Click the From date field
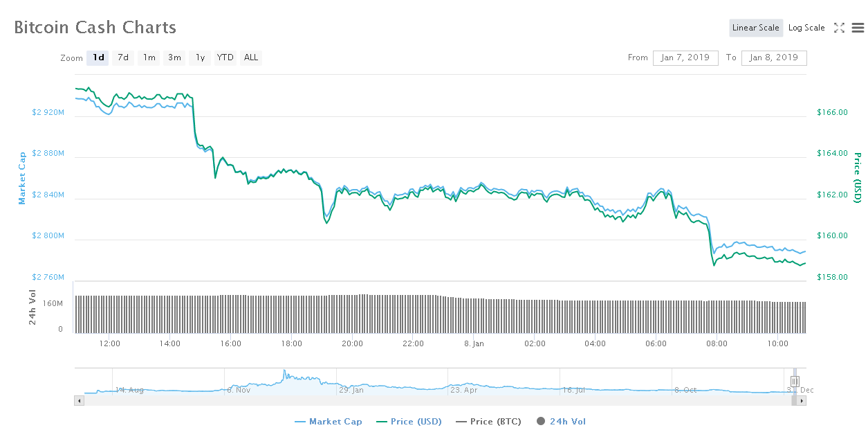868x430 pixels. (685, 57)
